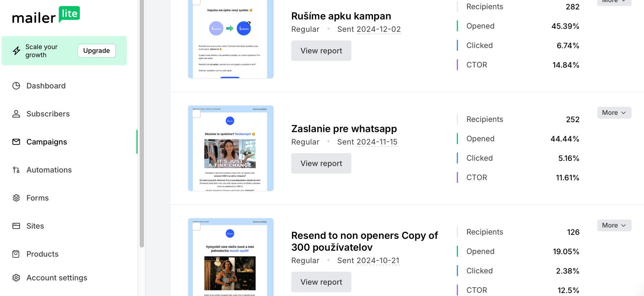Screen dimensions: 644x296
Task: Click the 6.74% clicked rate
Action: pyautogui.click(x=568, y=46)
